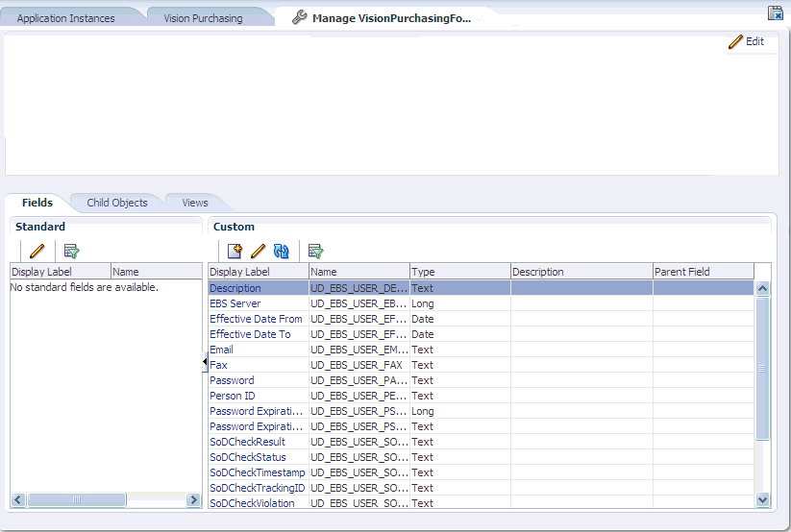791x532 pixels.
Task: Click the UD_EBS_USER_PE... name cell
Action: 359,396
